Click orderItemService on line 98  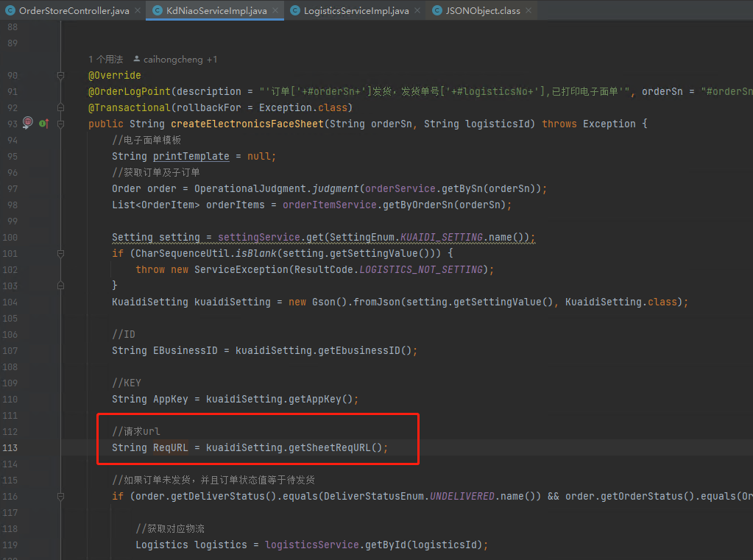coord(330,205)
